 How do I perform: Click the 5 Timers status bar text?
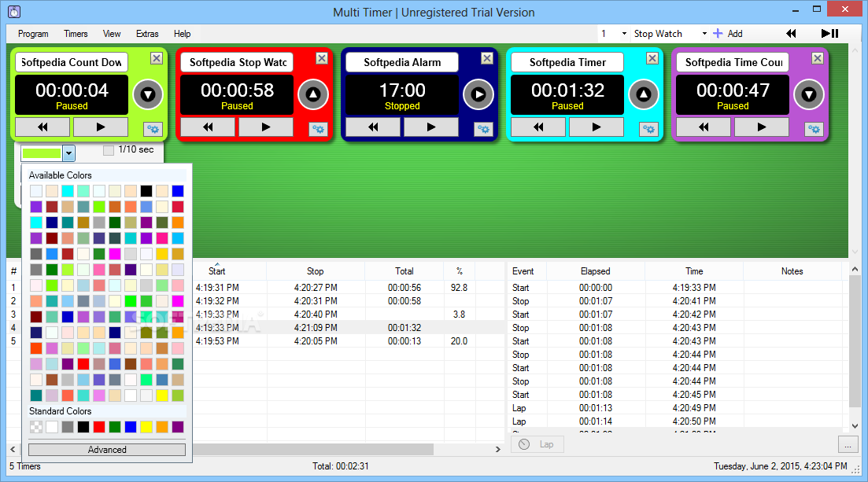tap(25, 466)
